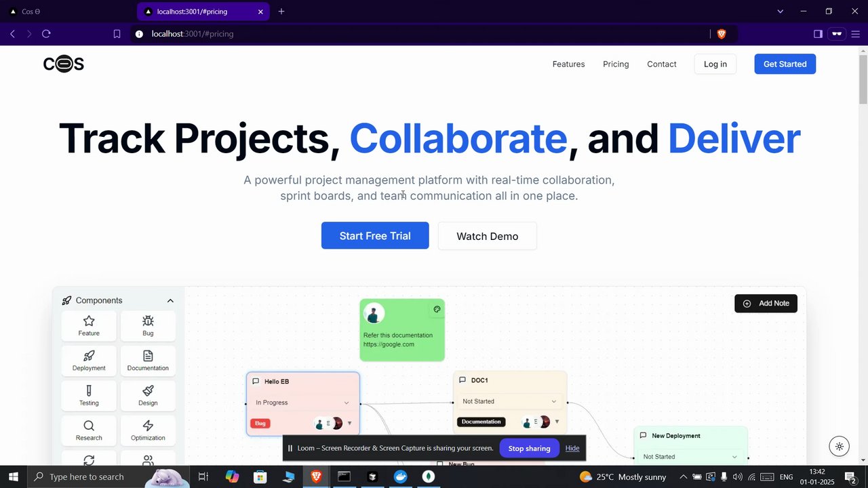Open DOC1 status dropdown 'Not Started'
Image resolution: width=868 pixels, height=488 pixels.
509,401
